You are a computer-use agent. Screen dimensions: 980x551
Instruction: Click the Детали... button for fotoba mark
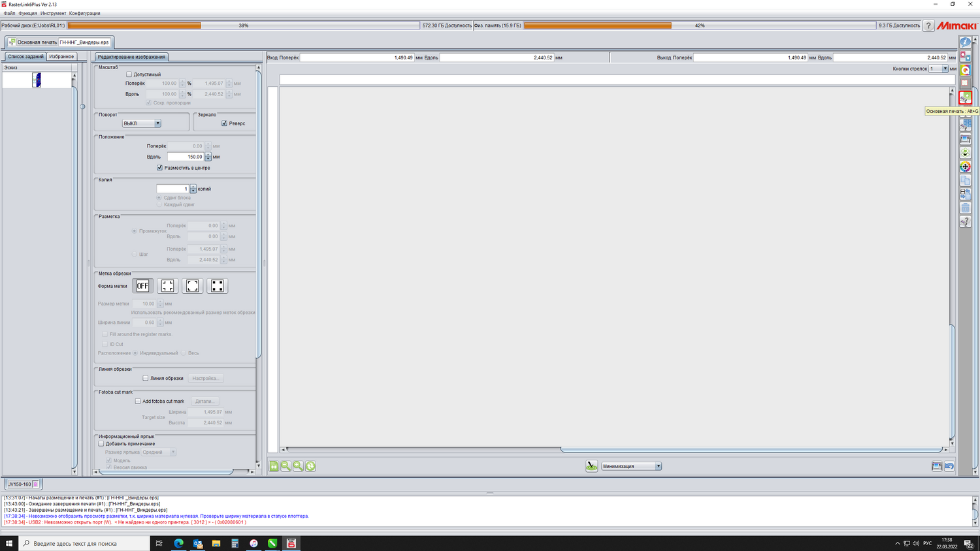[x=204, y=401]
